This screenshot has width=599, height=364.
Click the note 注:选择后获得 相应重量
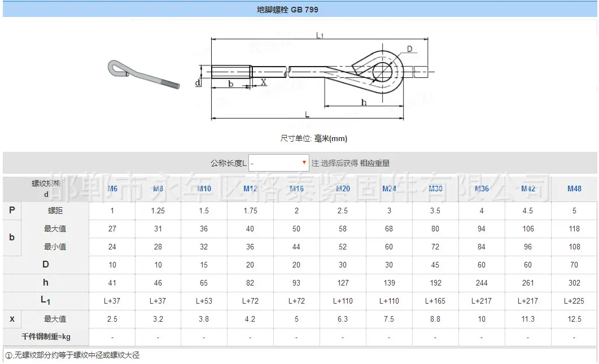350,163
